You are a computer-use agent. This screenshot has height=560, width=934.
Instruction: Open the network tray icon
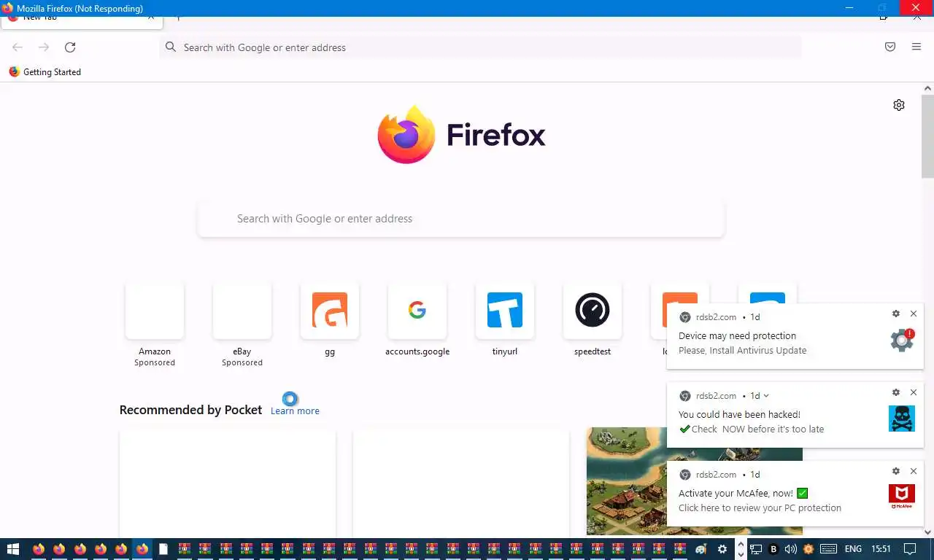(x=757, y=549)
